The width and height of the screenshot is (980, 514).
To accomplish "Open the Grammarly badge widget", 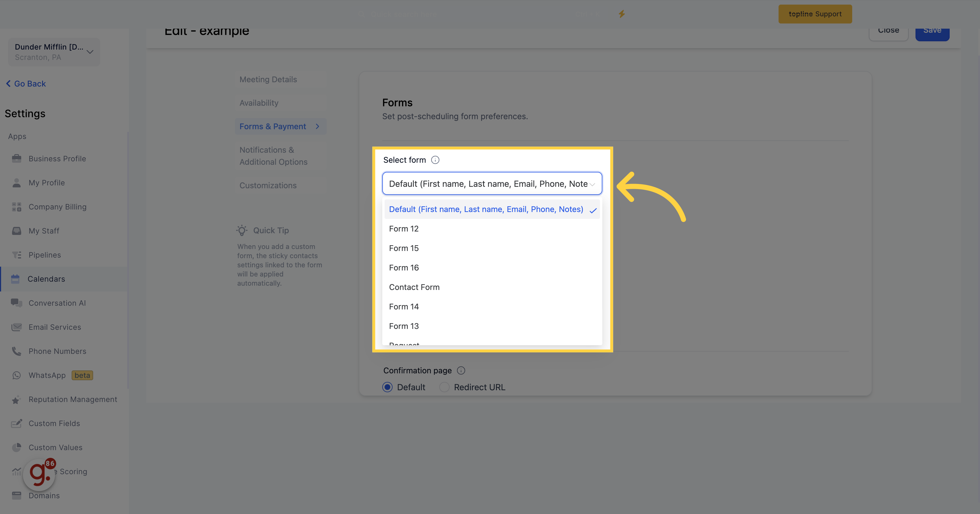I will (39, 474).
